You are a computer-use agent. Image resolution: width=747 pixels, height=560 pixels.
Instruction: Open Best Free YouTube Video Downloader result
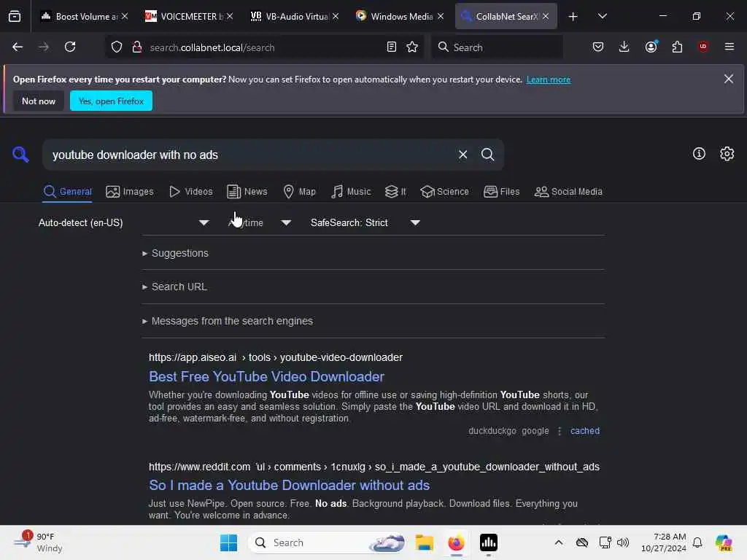click(266, 377)
